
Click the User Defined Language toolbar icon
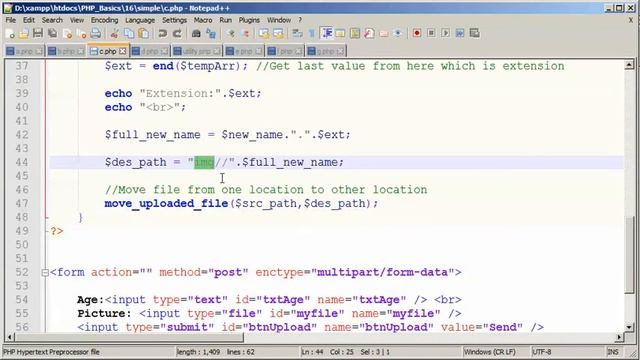click(340, 33)
